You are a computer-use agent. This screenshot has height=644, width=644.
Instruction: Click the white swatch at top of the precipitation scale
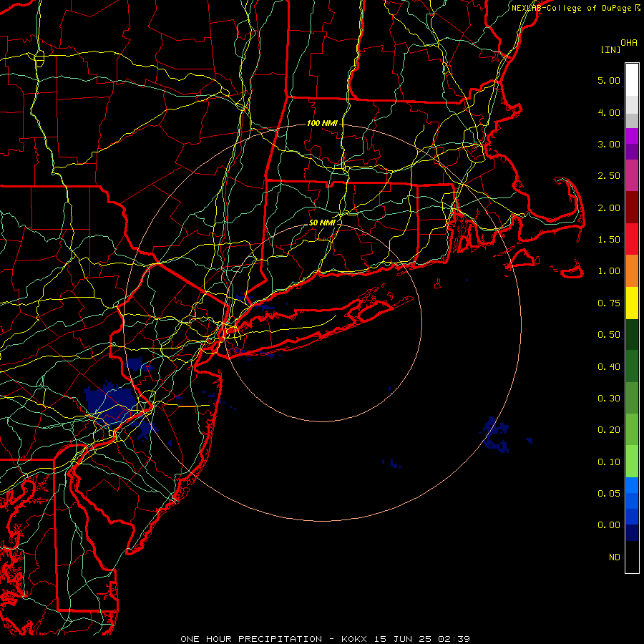point(632,80)
